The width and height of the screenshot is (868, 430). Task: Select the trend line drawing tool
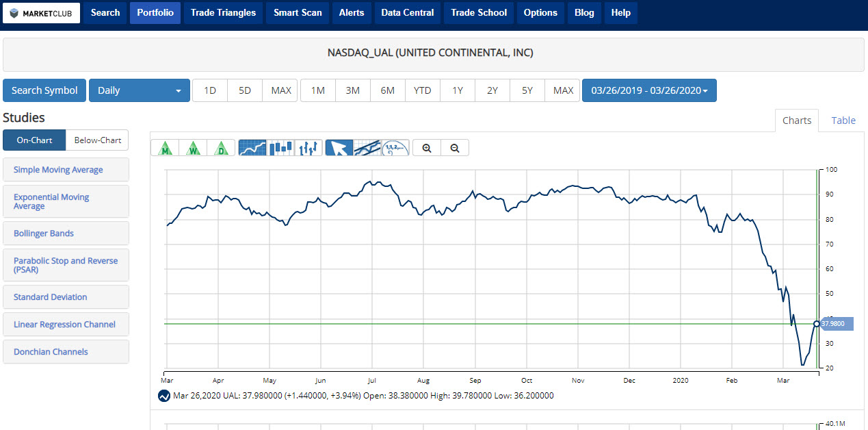[367, 148]
